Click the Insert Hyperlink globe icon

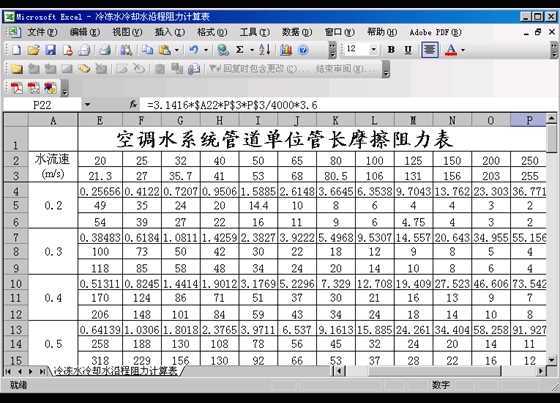pos(223,50)
